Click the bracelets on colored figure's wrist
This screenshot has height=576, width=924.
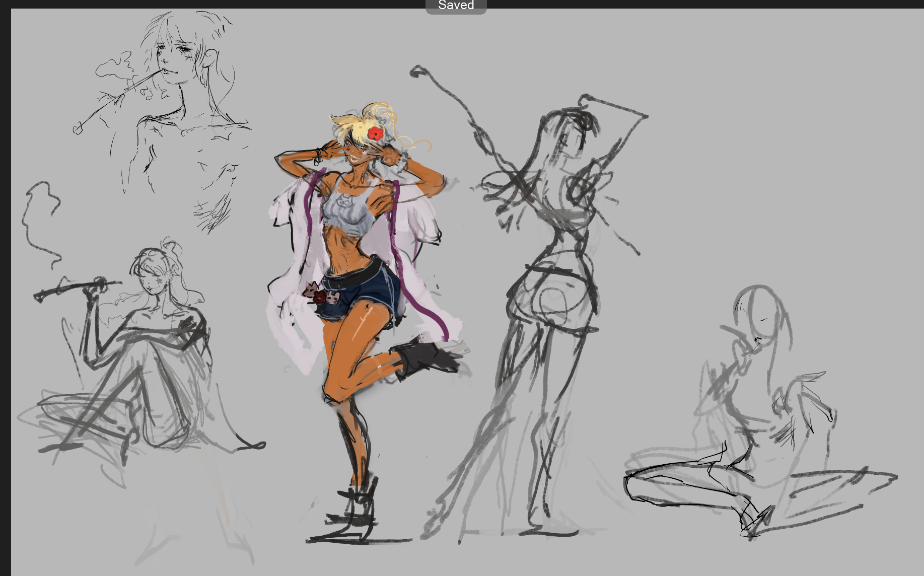[318, 155]
